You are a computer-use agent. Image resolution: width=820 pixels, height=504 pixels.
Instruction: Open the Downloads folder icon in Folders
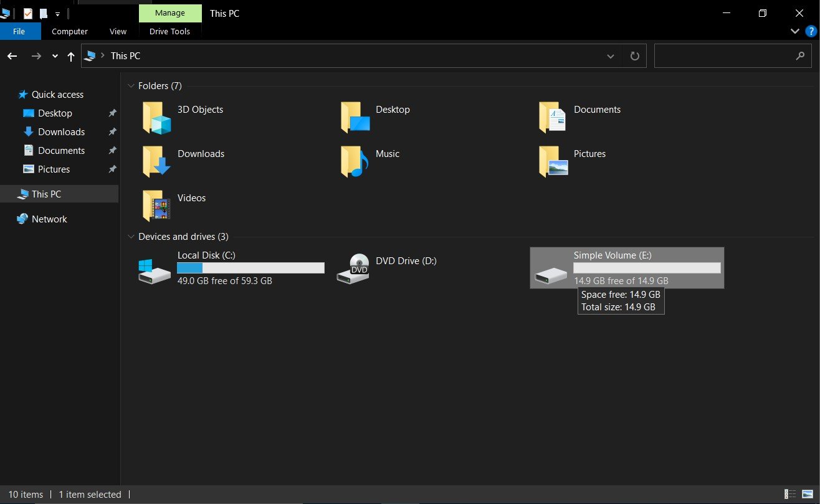pos(156,162)
